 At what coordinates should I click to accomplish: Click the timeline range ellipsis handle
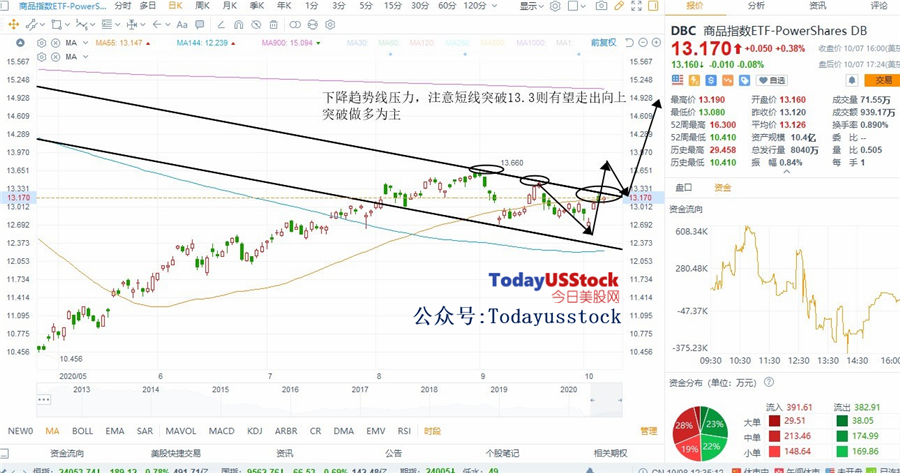44,400
